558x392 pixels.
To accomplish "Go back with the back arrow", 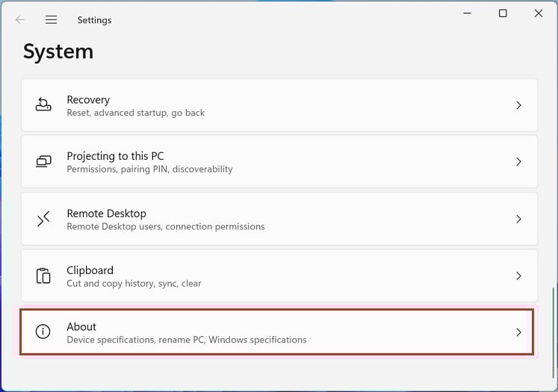I will pos(20,19).
